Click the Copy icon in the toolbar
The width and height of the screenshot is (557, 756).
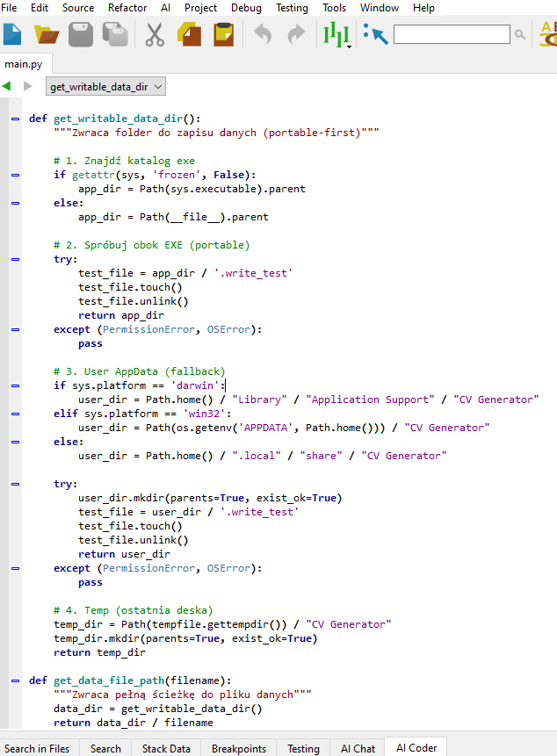point(189,35)
